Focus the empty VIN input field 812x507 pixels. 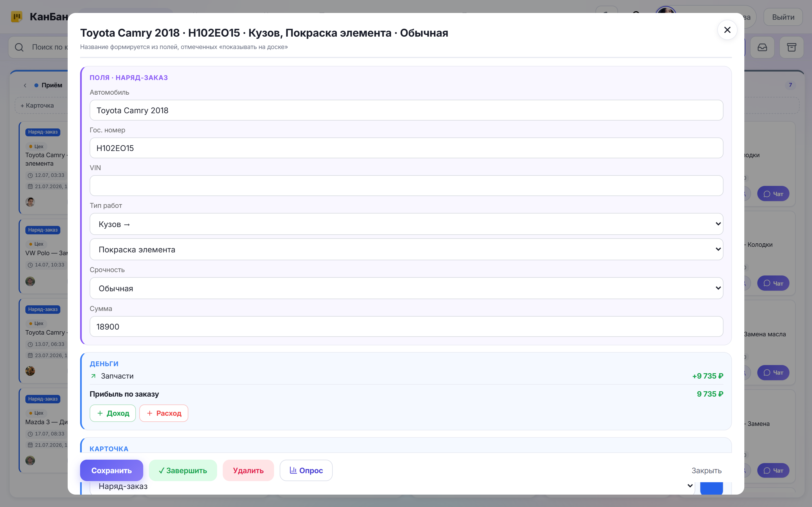(x=406, y=186)
